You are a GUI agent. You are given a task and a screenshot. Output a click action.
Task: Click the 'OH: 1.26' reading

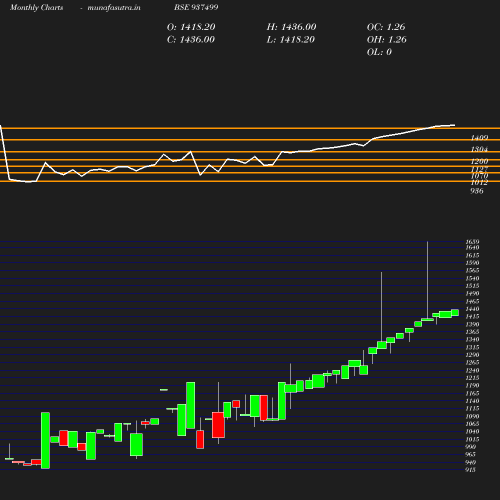coord(387,40)
